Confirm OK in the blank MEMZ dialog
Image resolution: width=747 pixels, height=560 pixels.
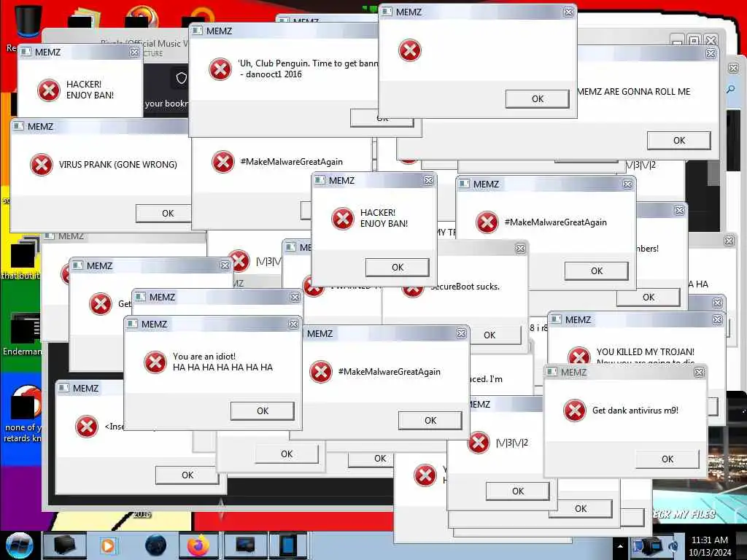(x=538, y=98)
